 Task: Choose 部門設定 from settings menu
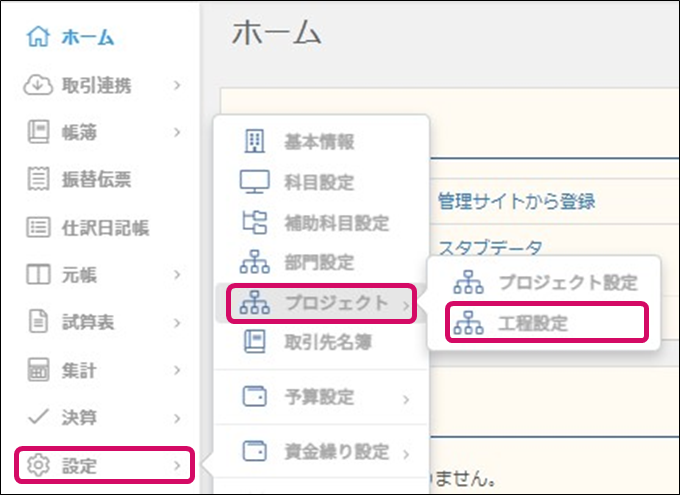(x=319, y=263)
